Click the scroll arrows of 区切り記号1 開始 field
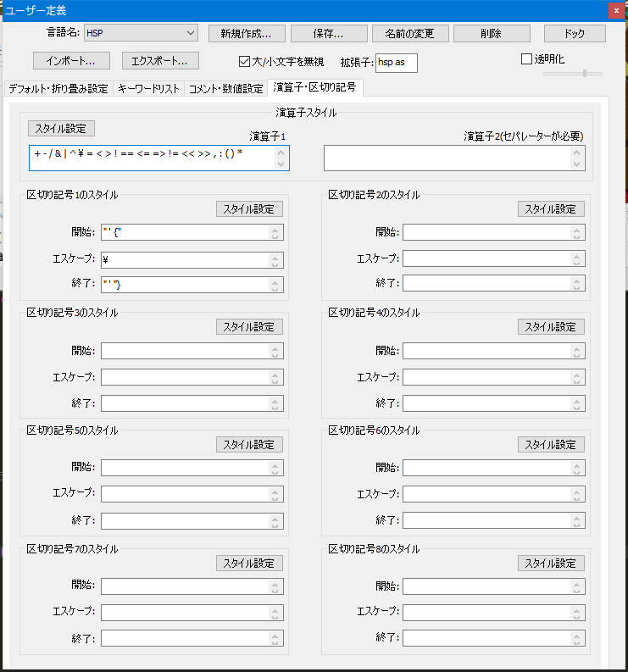 click(275, 233)
